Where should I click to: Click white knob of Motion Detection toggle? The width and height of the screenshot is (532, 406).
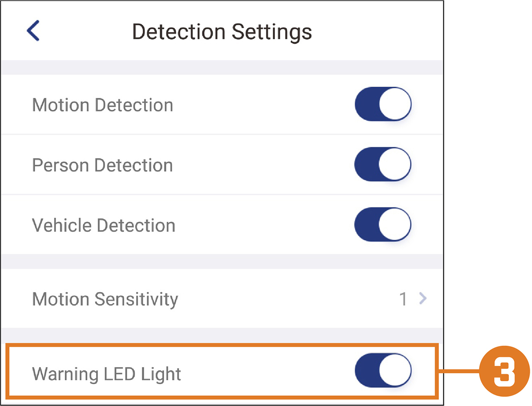[396, 105]
